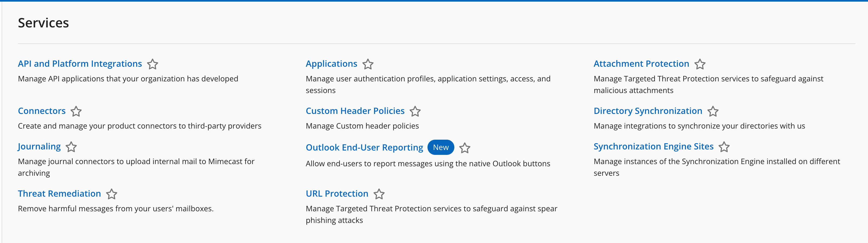Image resolution: width=868 pixels, height=243 pixels.
Task: Star the Outlook End-User Reporting service
Action: click(x=465, y=148)
